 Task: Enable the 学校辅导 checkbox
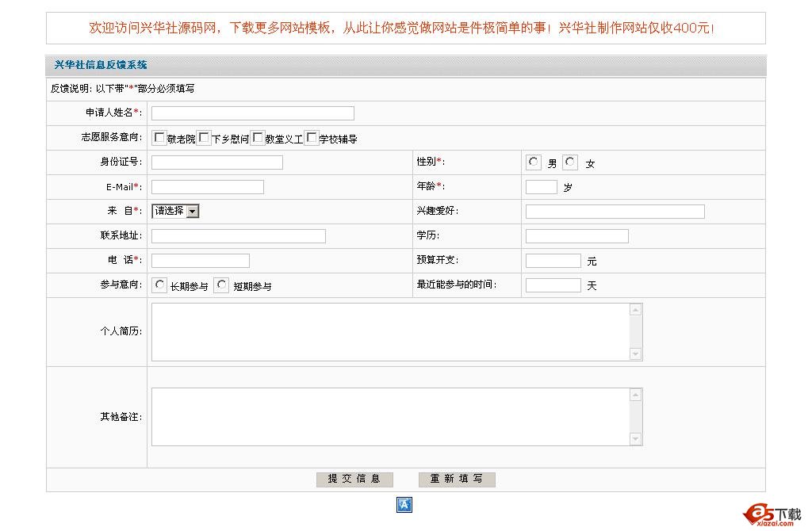pyautogui.click(x=312, y=138)
